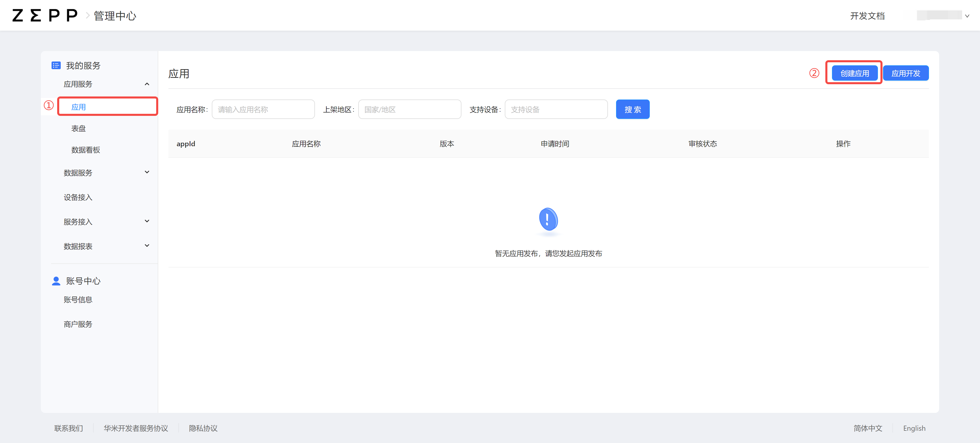Open the 开发文档 link

point(867,16)
